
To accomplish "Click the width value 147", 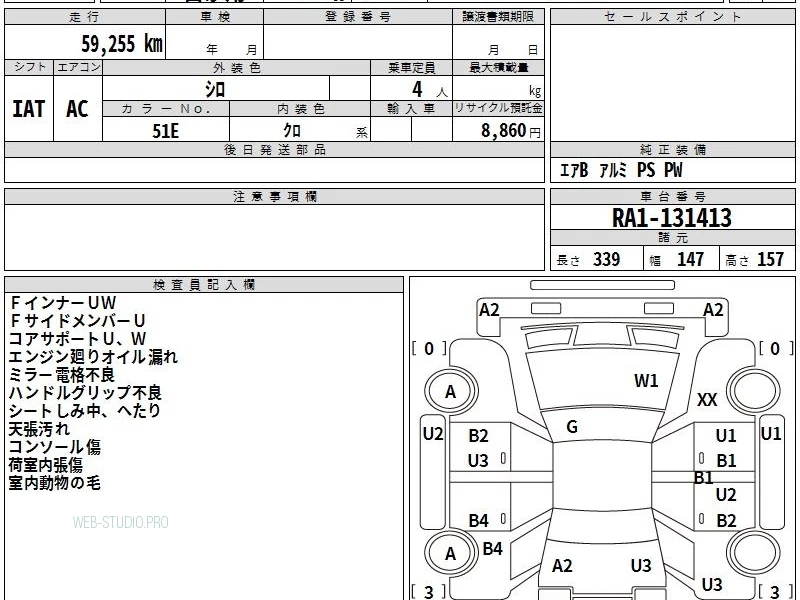I will (x=690, y=259).
